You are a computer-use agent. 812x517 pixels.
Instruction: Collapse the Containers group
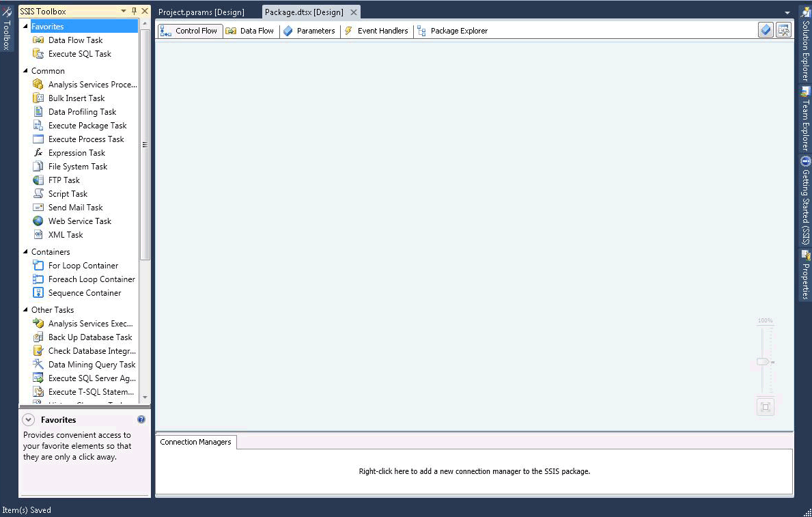click(x=25, y=251)
